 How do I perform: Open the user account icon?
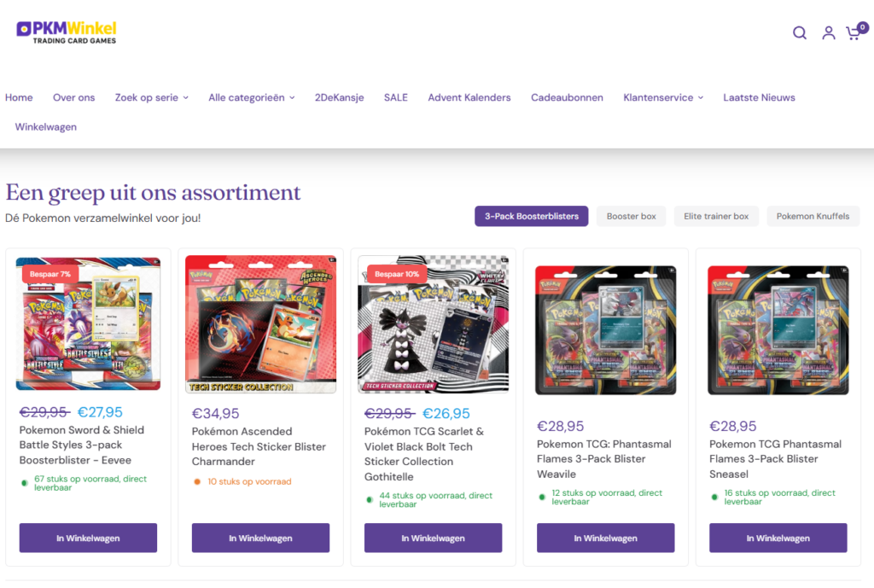(x=828, y=33)
